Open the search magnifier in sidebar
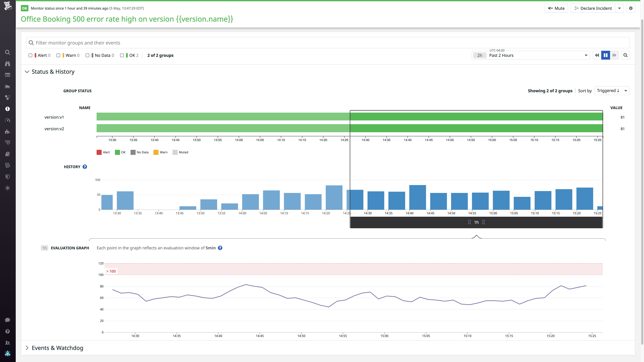The image size is (644, 362). click(8, 52)
